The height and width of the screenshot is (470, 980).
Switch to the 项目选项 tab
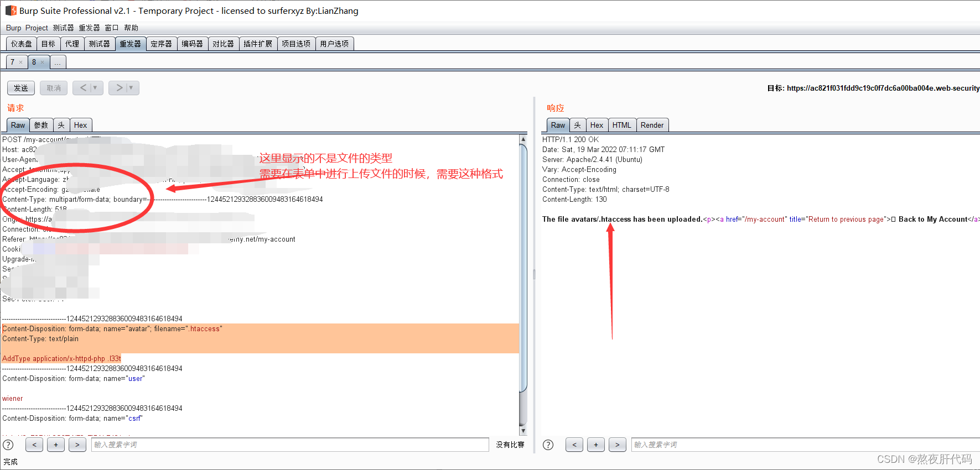coord(296,44)
